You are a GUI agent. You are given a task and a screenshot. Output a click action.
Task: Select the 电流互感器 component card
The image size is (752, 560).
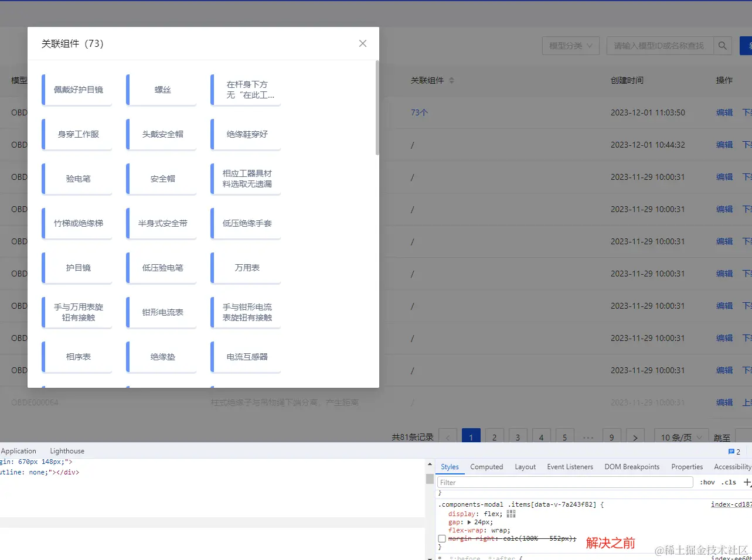pyautogui.click(x=246, y=357)
